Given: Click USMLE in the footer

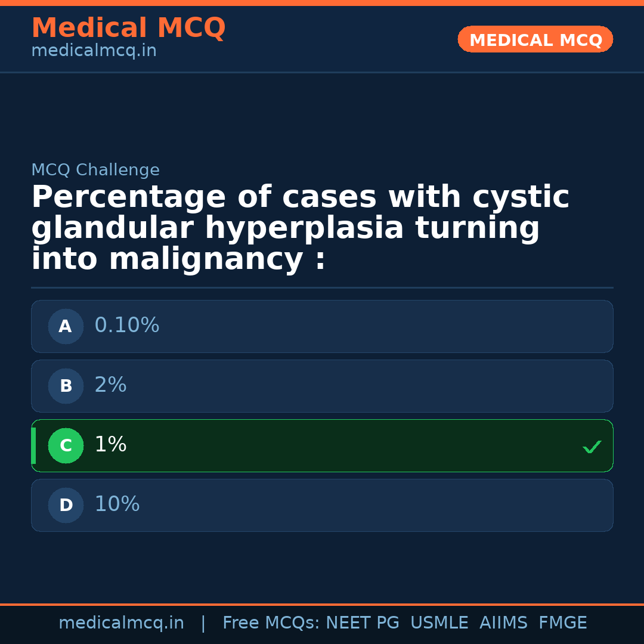Looking at the screenshot, I should coord(439,623).
